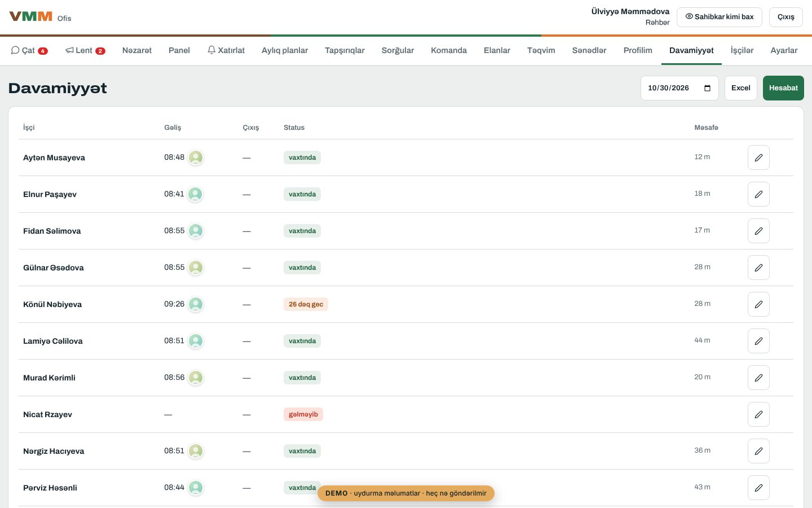
Task: Open the calendar picker icon in date field
Action: 707,88
